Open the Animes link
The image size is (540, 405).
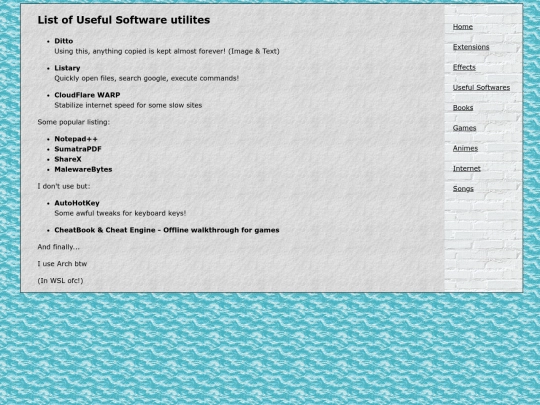465,148
